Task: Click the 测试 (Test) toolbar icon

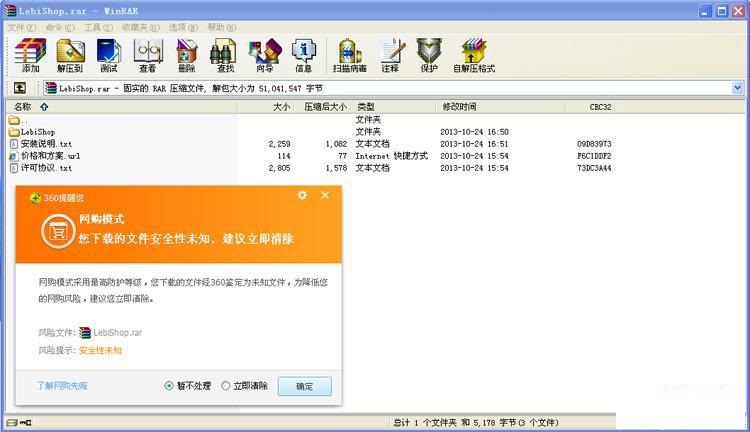Action: (x=109, y=55)
